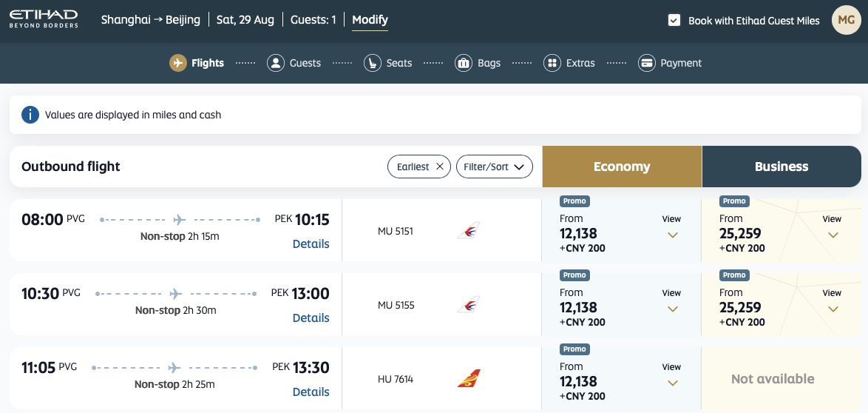This screenshot has height=413, width=868.
Task: Open Details for the 11:05 flight
Action: pyautogui.click(x=311, y=392)
